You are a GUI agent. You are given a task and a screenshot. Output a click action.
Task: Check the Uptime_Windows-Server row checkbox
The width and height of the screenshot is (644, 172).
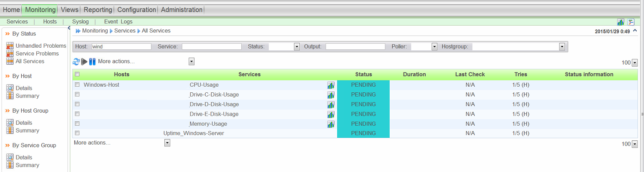pyautogui.click(x=77, y=133)
